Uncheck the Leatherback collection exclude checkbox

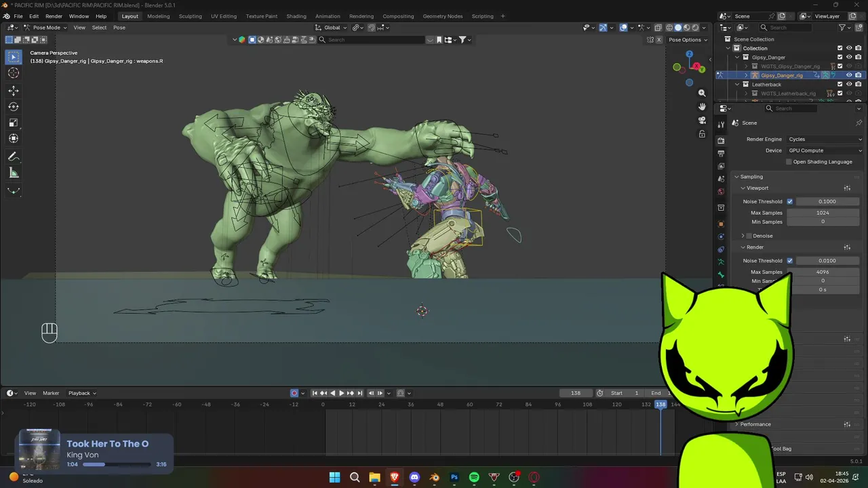840,84
